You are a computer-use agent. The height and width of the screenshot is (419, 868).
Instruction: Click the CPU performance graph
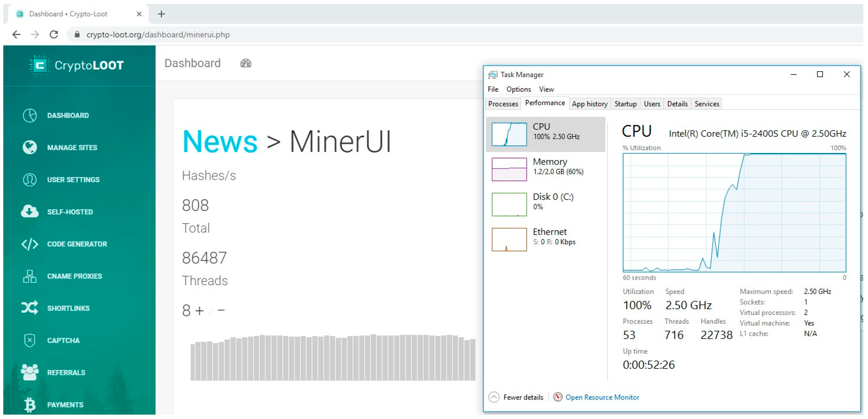733,213
